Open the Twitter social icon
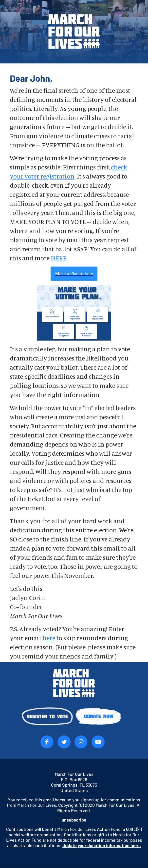 click(x=64, y=742)
